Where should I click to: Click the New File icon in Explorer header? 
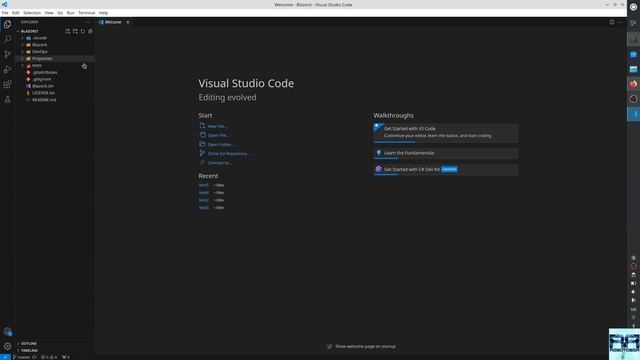coord(68,31)
